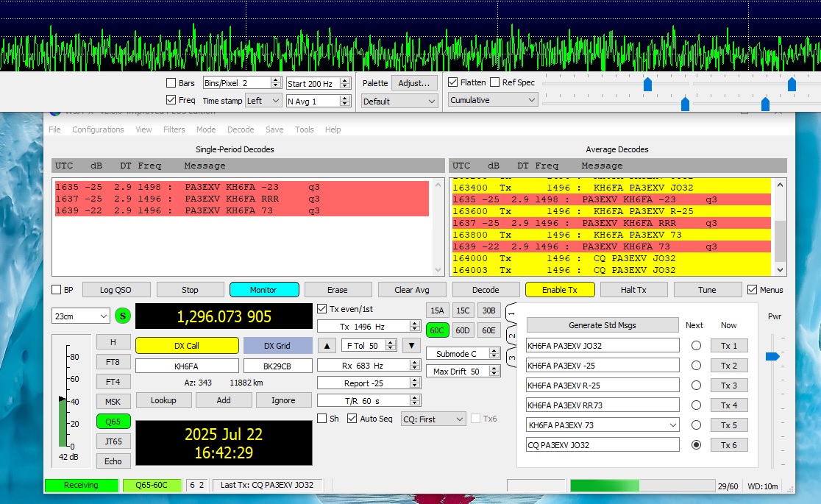This screenshot has height=504, width=821.
Task: Select the 15C submode button
Action: click(x=463, y=310)
